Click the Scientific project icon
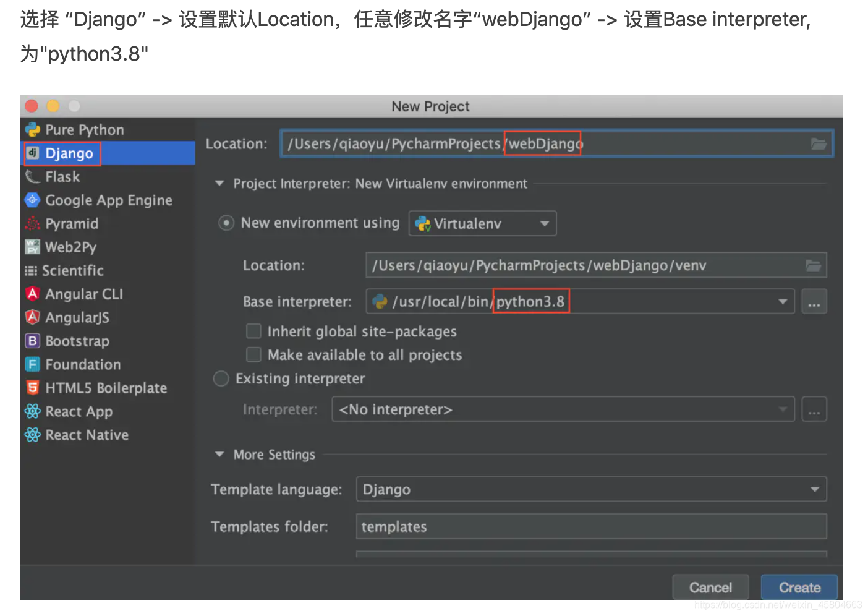The height and width of the screenshot is (616, 868). click(31, 270)
